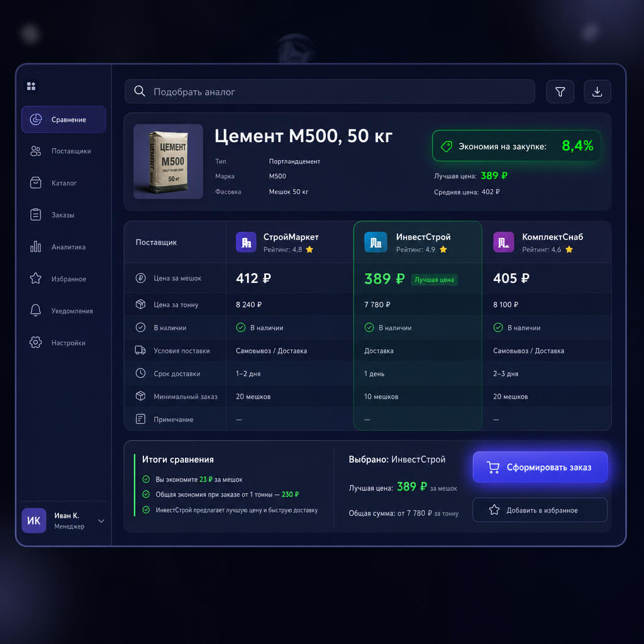The image size is (644, 644).
Task: Open the ИК avatar profile menu
Action: click(x=34, y=520)
